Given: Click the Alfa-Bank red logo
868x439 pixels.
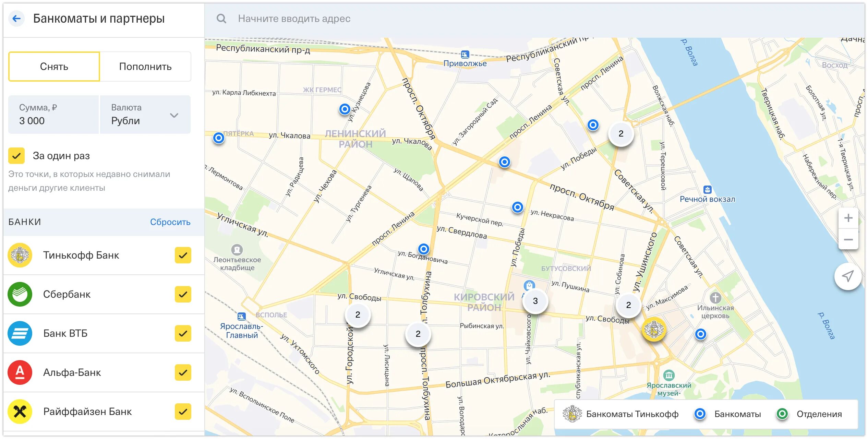Looking at the screenshot, I should pyautogui.click(x=20, y=372).
